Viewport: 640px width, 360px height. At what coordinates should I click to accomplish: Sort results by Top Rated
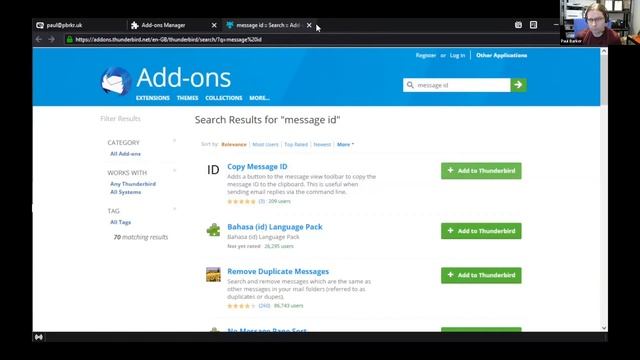(296, 144)
